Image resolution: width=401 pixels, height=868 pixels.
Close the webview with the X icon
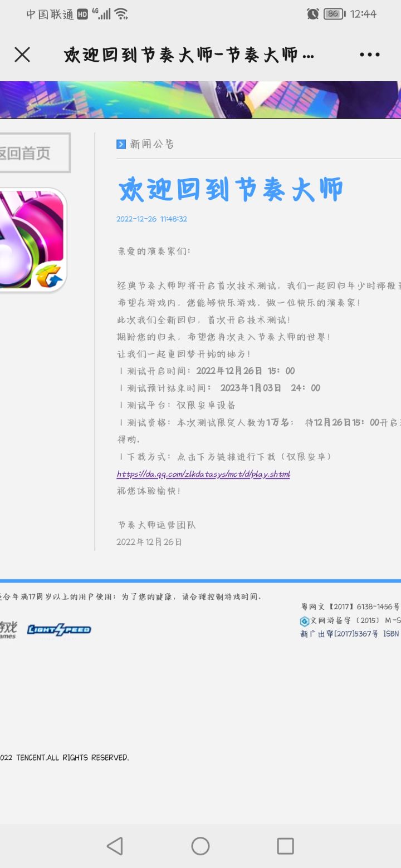point(22,55)
